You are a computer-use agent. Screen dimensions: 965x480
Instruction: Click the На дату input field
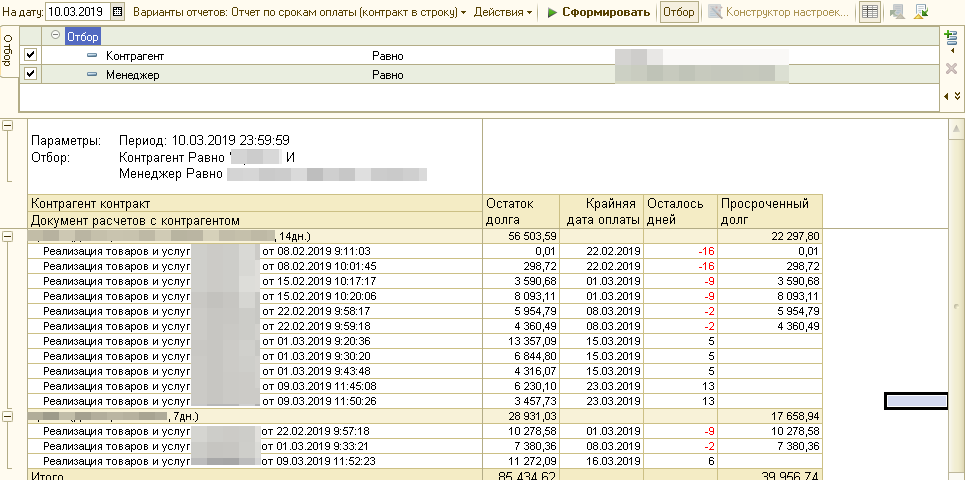tap(76, 13)
